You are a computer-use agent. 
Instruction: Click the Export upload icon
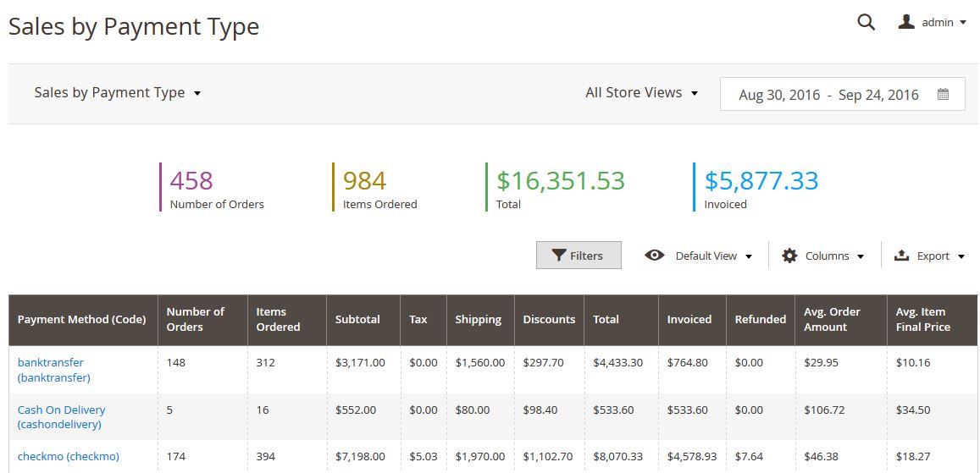(902, 256)
